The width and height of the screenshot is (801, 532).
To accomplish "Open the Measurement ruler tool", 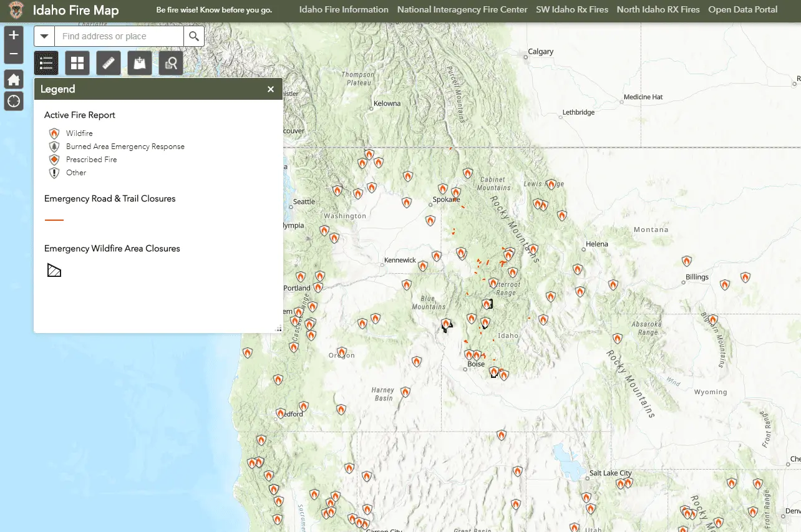I will 109,63.
